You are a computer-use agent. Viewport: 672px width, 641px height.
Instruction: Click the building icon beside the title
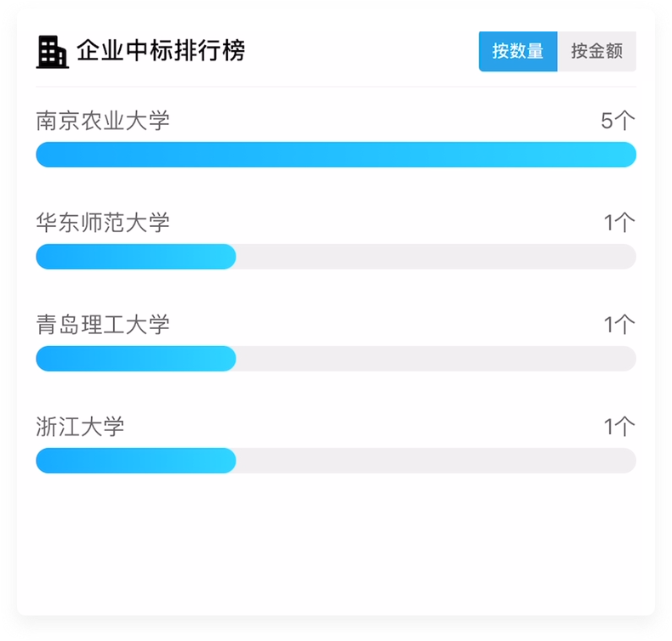(52, 52)
